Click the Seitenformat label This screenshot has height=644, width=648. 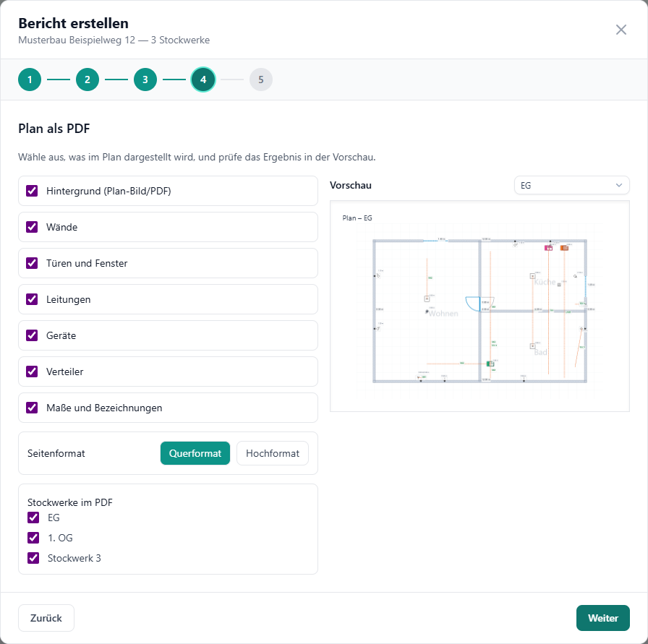[x=56, y=453]
